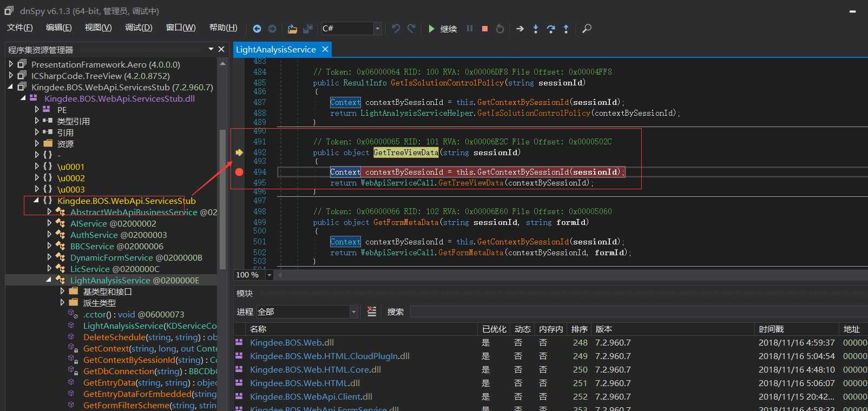Toggle the red breakpoint on line 494
868x411 pixels.
tap(239, 172)
